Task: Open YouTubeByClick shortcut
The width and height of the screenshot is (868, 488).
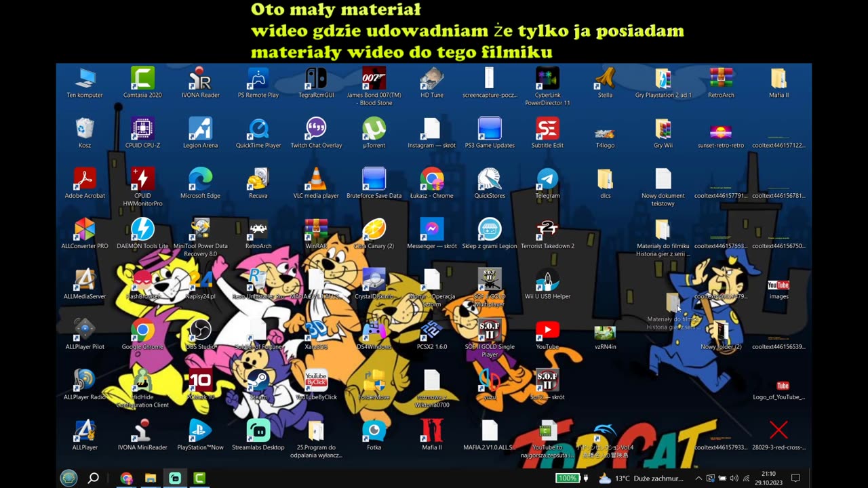Action: [x=316, y=384]
